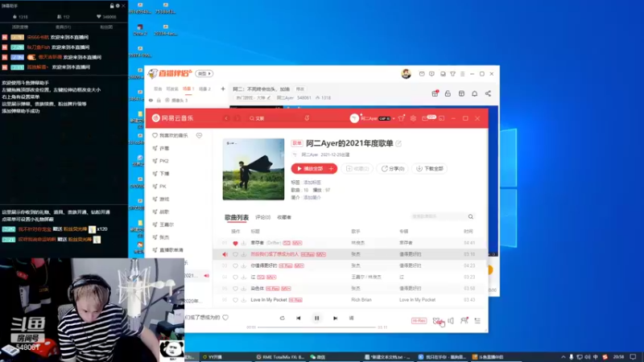This screenshot has width=644, height=362.
Task: Switch NetEase to mini player mode
Action: (x=441, y=118)
